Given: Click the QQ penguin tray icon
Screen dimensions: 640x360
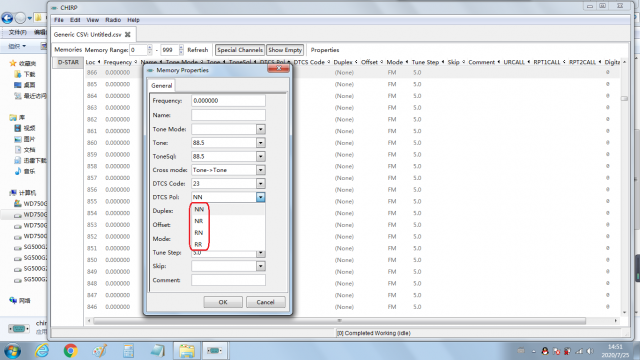Looking at the screenshot, I should tap(545, 351).
